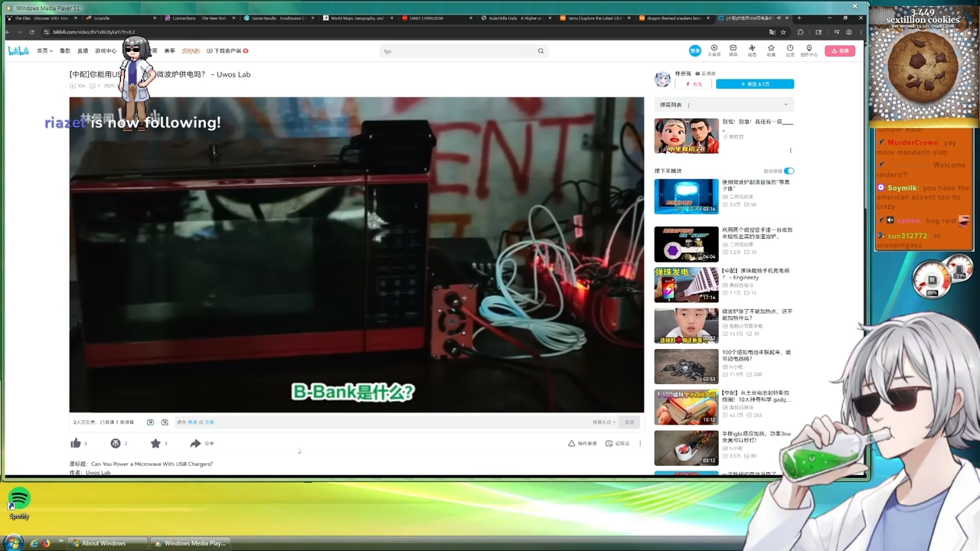
Task: Favorite the video with the star icon
Action: click(155, 443)
